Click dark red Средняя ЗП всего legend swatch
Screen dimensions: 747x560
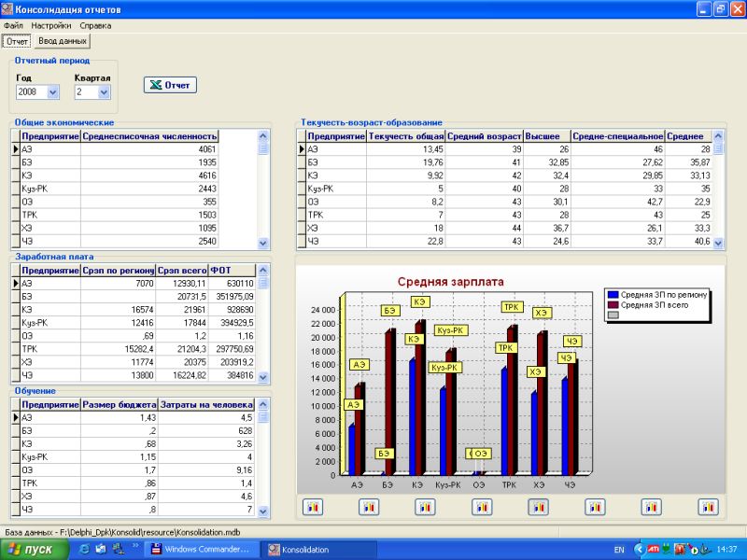click(613, 304)
